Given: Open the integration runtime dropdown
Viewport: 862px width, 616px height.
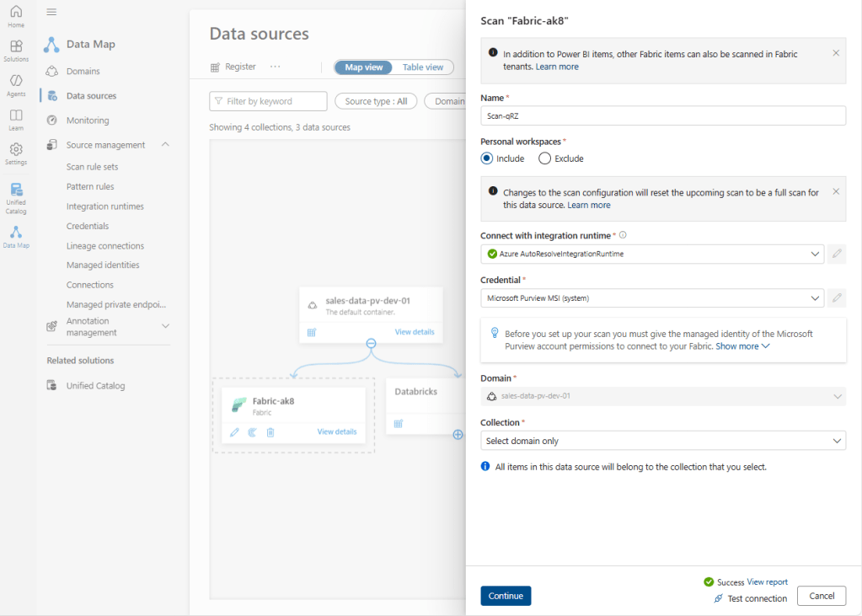Looking at the screenshot, I should tap(651, 254).
